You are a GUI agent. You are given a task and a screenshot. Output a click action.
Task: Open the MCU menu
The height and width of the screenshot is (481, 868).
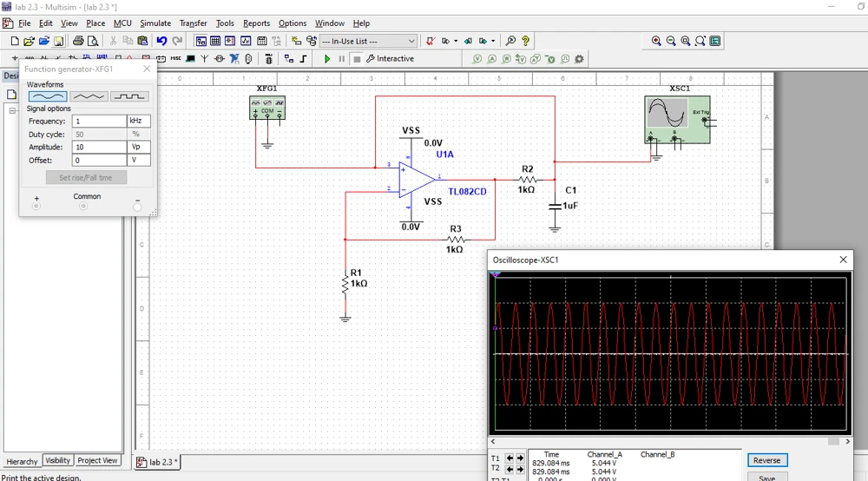pos(122,23)
